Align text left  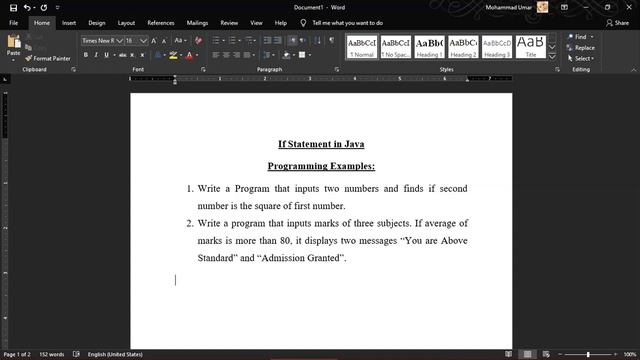tap(216, 55)
